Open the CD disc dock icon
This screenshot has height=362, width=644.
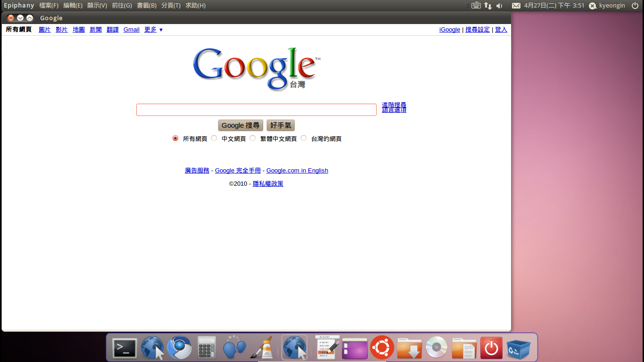(437, 348)
